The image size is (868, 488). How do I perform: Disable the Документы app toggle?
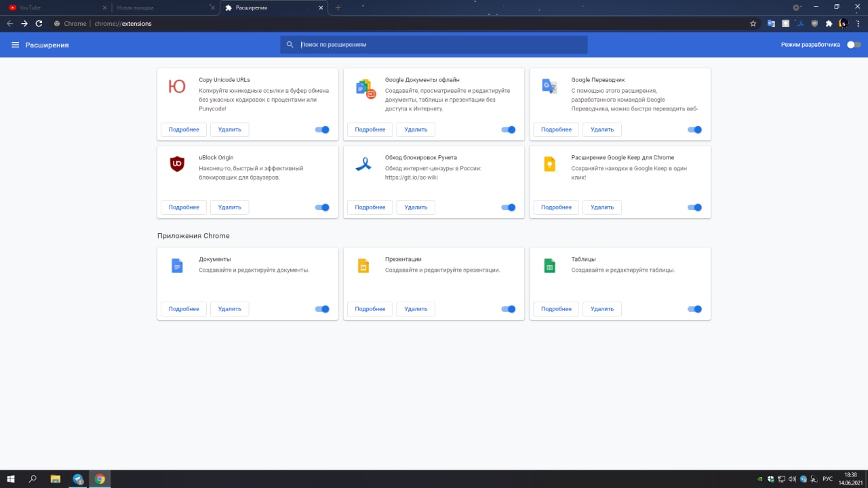(322, 309)
